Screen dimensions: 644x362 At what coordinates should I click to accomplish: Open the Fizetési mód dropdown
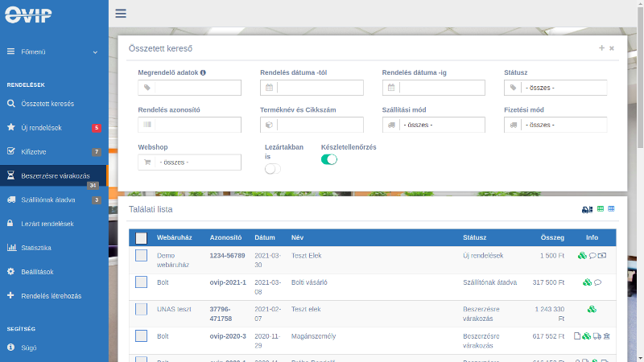[555, 125]
